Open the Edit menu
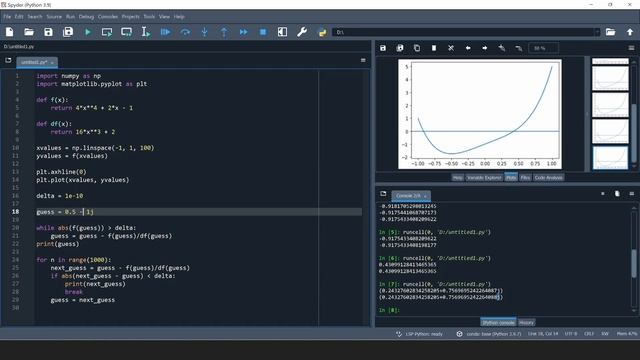Viewport: 640px width, 360px height. click(19, 17)
